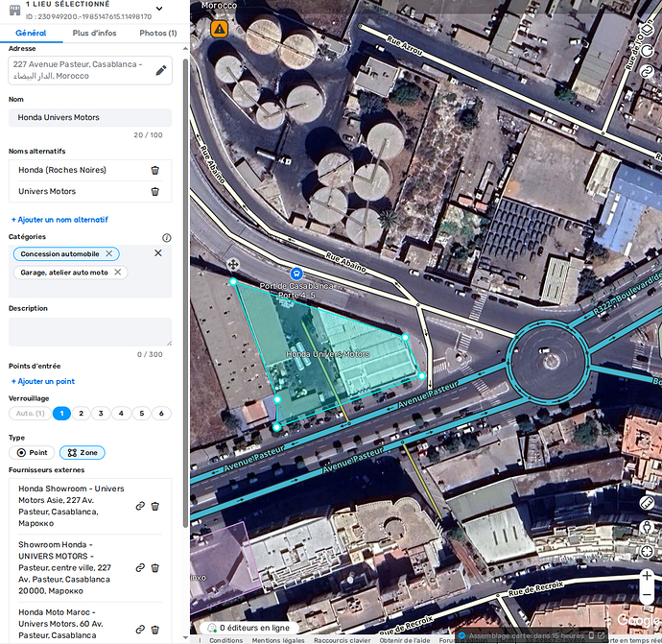Click the online editors chat icon

(x=211, y=628)
